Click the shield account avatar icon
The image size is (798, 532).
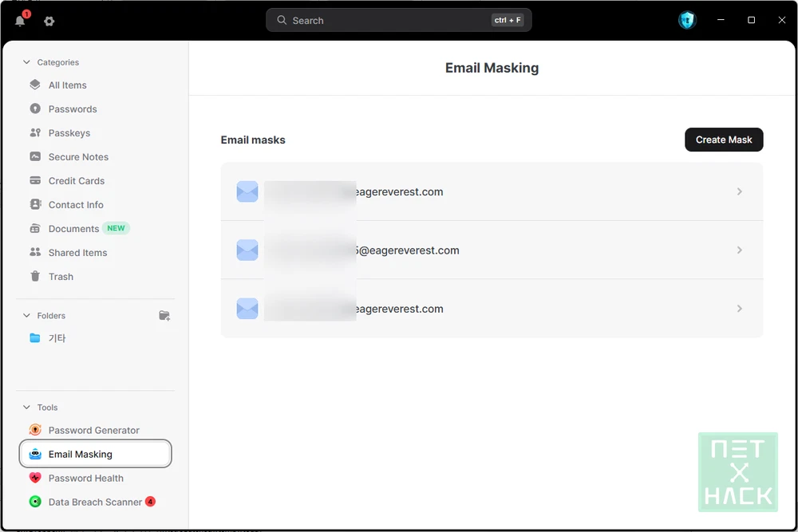click(687, 21)
